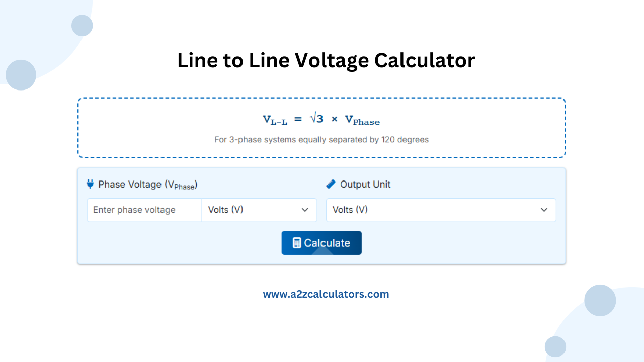
Task: Click the decorative circle in bottom-right corner
Action: (600, 300)
